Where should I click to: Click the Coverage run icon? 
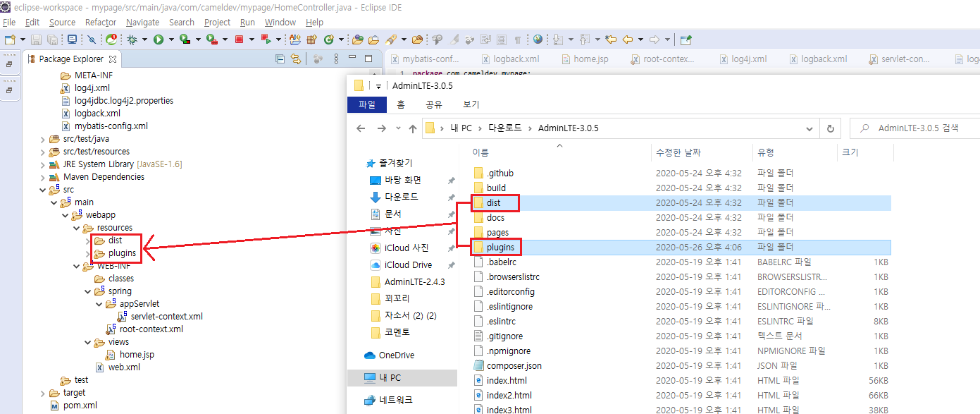click(185, 39)
